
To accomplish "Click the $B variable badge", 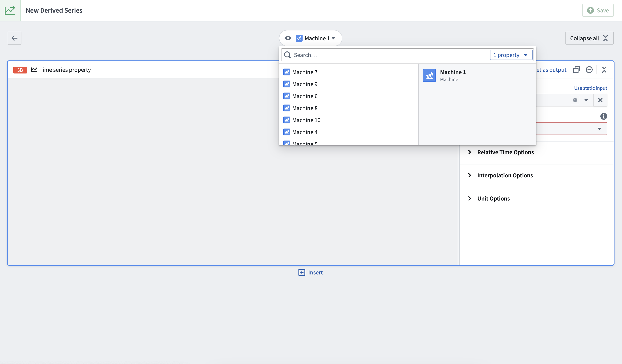I will point(20,70).
